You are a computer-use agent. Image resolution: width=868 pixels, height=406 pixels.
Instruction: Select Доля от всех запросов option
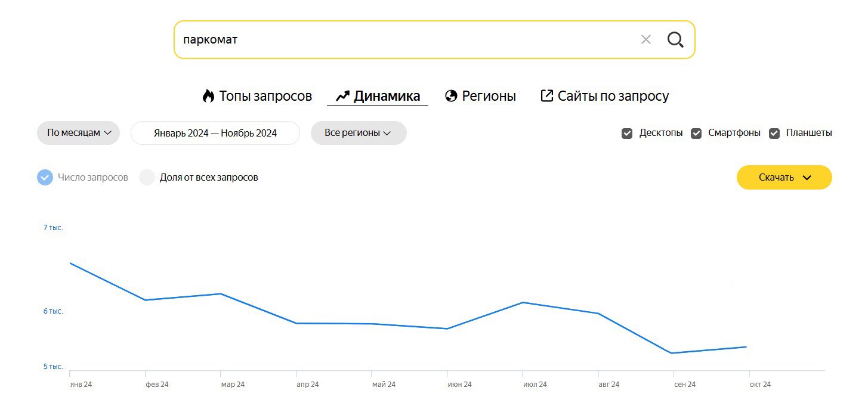pyautogui.click(x=147, y=178)
